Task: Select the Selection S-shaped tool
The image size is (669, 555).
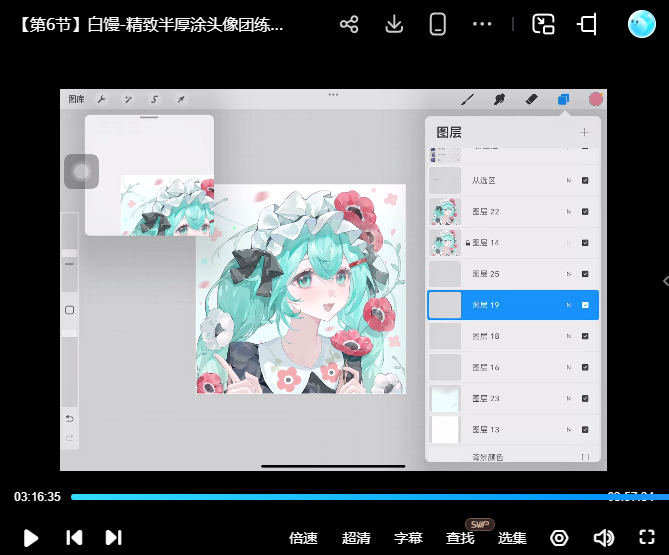Action: (x=154, y=99)
